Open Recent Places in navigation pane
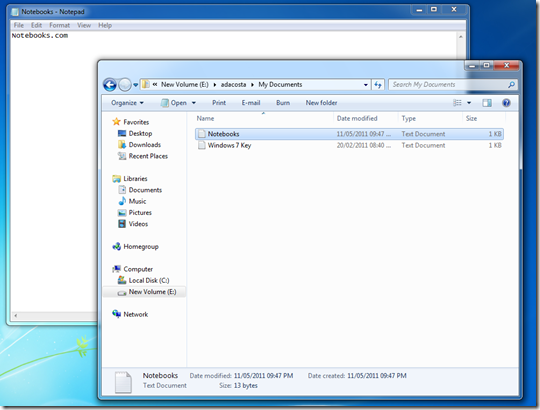 148,156
